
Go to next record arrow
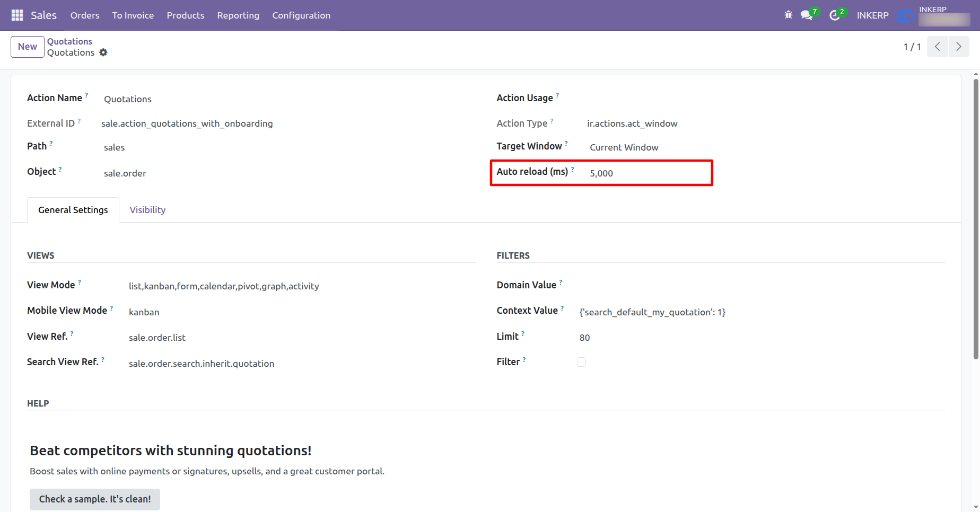pos(959,47)
